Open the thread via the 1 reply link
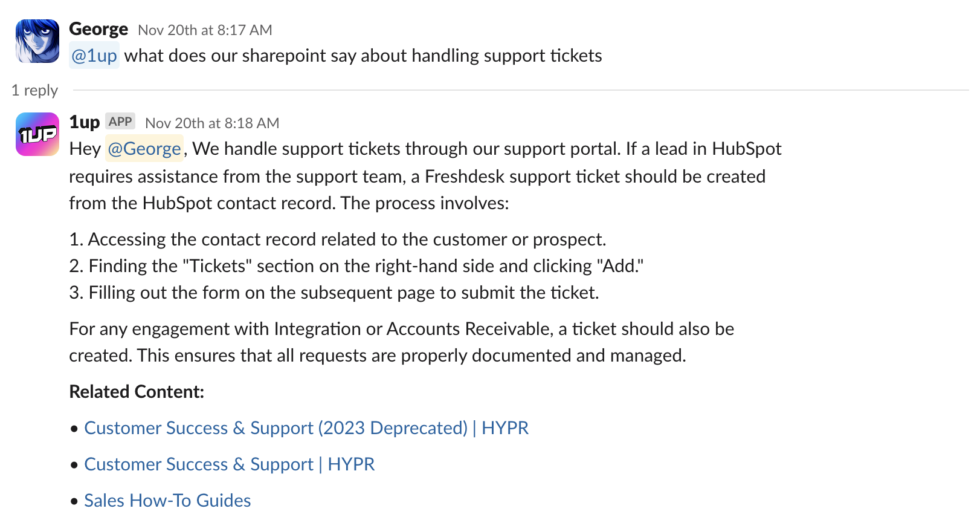 [x=34, y=89]
